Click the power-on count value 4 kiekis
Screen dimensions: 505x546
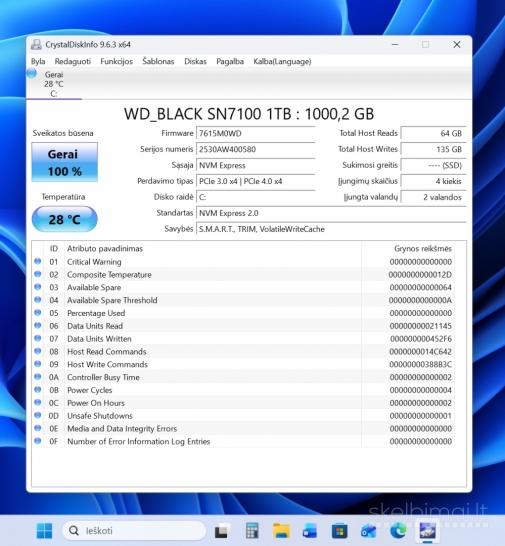[433, 181]
